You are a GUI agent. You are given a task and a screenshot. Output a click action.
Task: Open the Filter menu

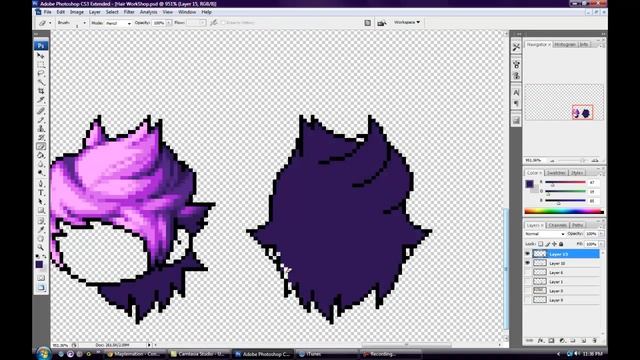click(x=129, y=12)
